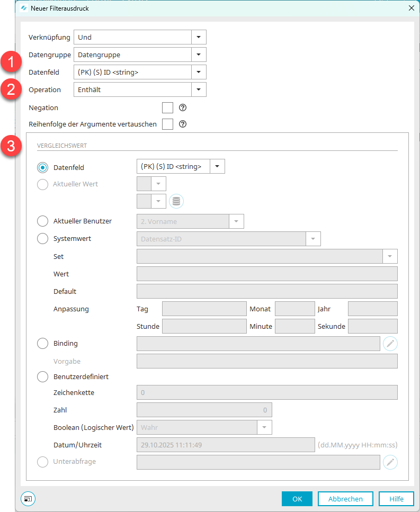
Task: Close the Neuer Filterausdruck dialog
Action: coord(411,8)
